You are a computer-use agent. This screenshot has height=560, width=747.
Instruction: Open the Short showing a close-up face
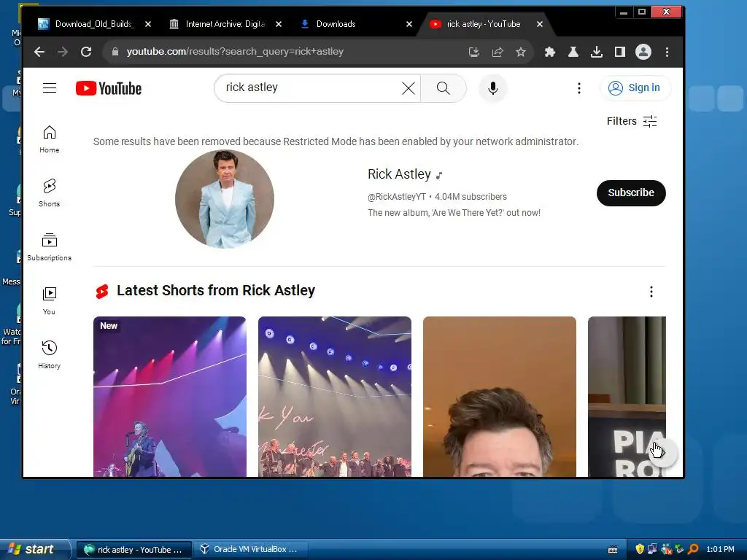pos(499,397)
